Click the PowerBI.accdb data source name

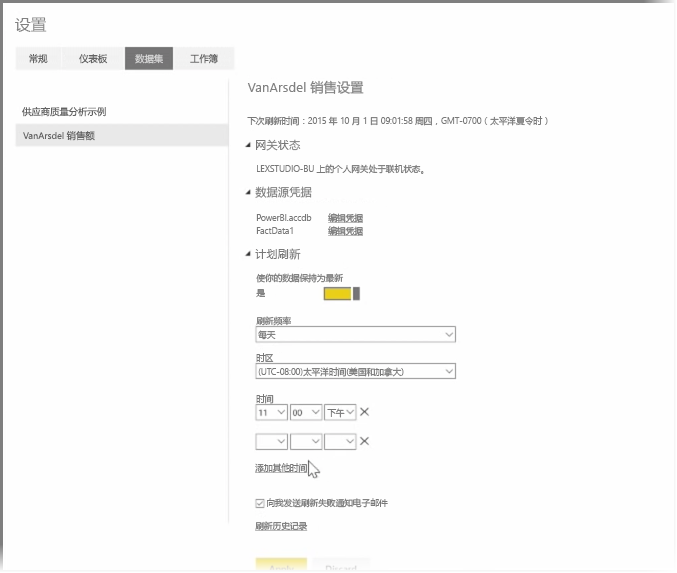coord(284,218)
